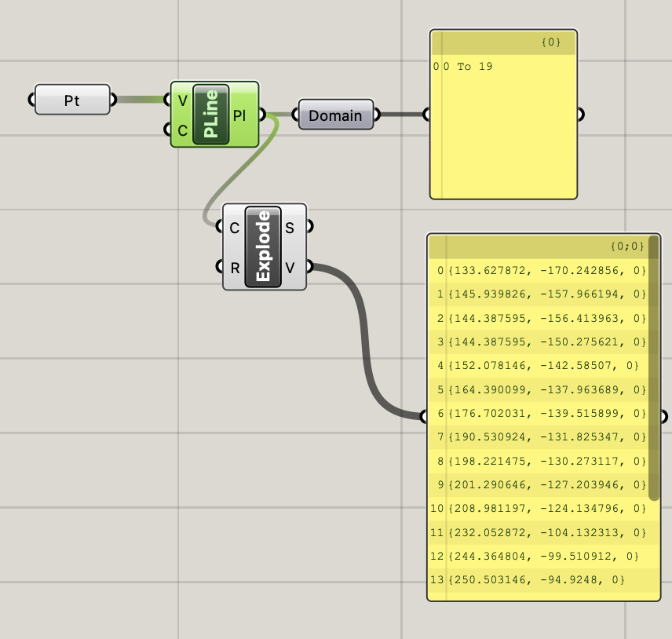672x639 pixels.
Task: Click the output port of the Domain component
Action: pyautogui.click(x=375, y=115)
